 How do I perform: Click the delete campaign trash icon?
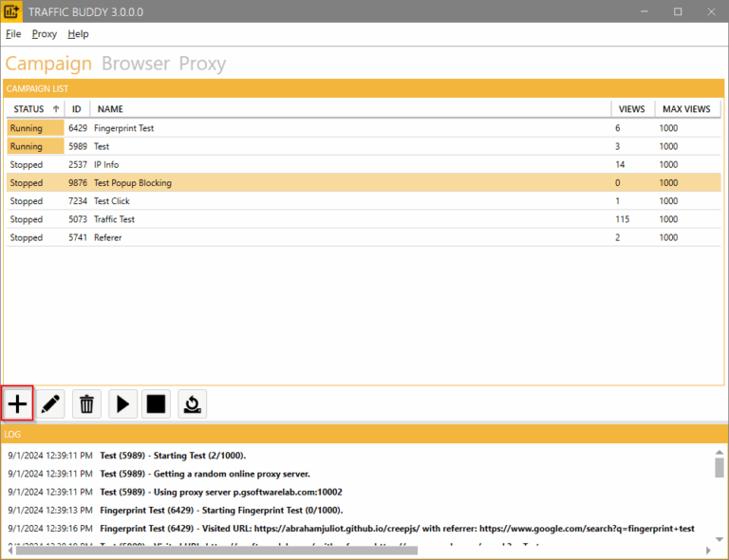point(86,403)
